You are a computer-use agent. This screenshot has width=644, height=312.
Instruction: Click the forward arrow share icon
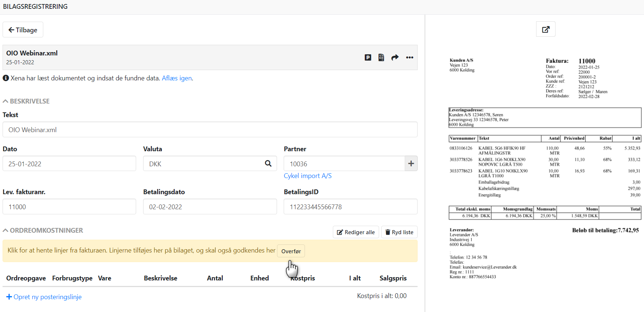click(x=395, y=58)
